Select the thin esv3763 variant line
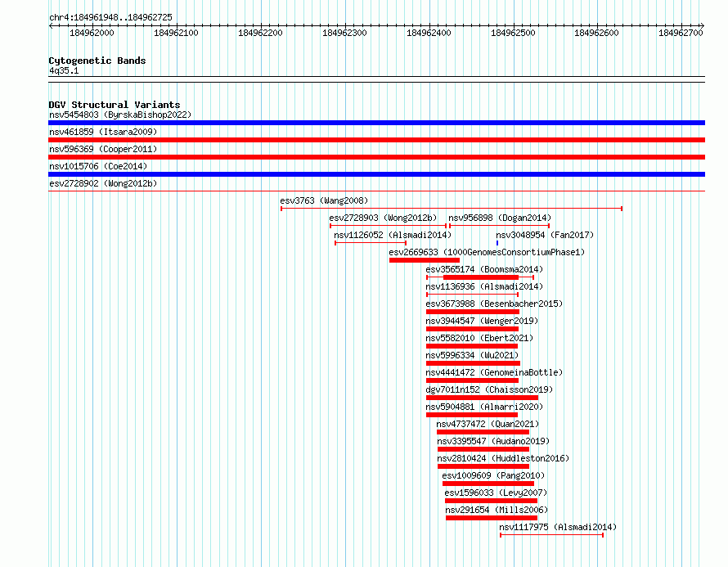The height and width of the screenshot is (567, 728). [452, 209]
